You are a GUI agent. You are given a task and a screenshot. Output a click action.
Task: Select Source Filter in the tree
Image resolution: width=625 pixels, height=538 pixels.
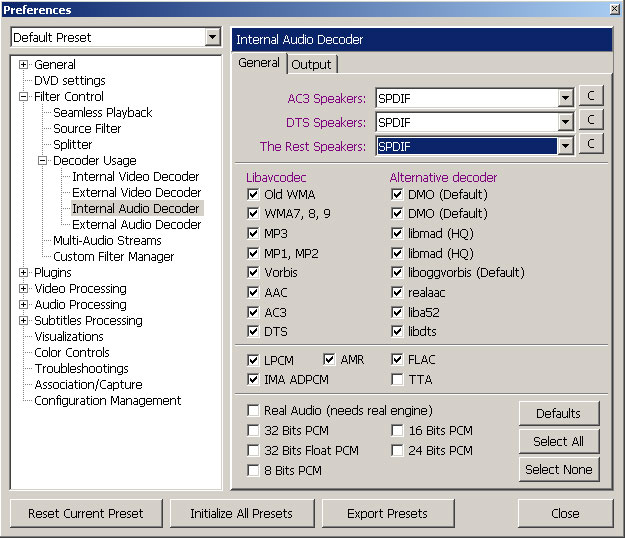pyautogui.click(x=87, y=129)
